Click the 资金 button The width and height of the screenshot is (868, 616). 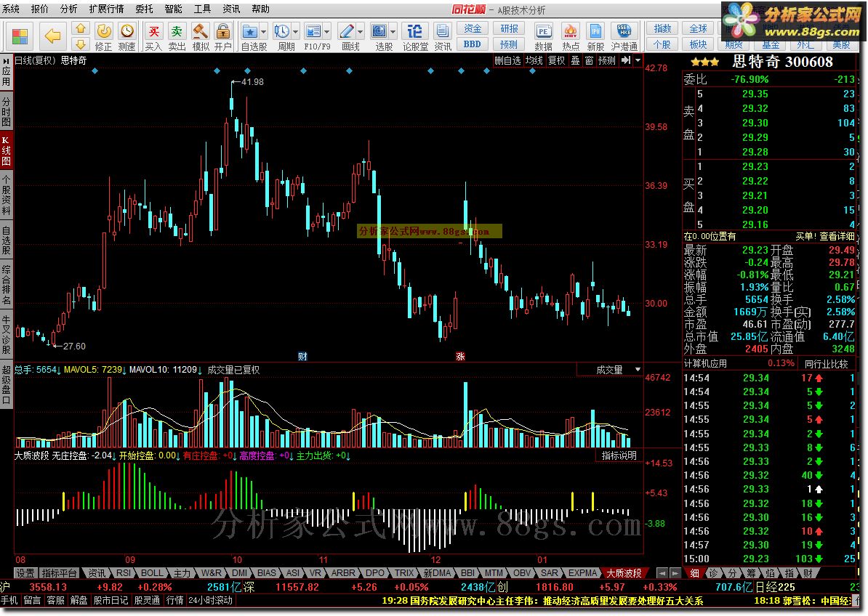point(473,29)
